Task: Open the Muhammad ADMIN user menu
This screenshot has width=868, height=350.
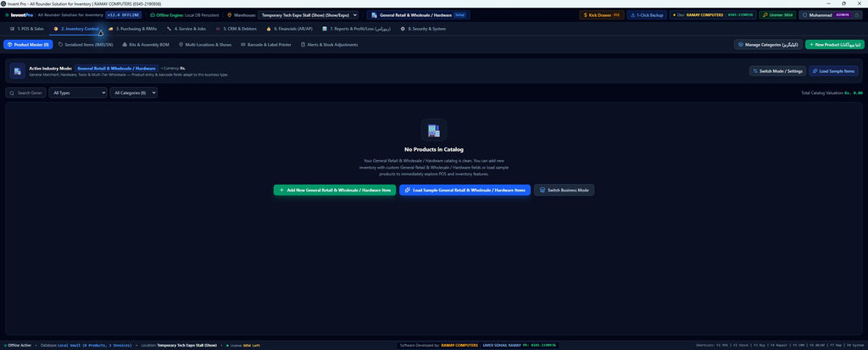Action: [x=831, y=15]
